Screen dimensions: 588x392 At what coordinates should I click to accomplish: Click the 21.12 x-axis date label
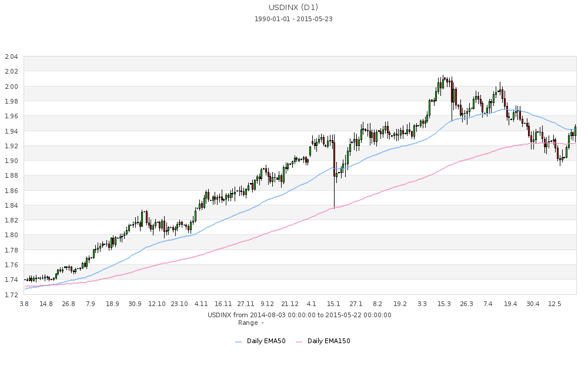[x=290, y=304]
